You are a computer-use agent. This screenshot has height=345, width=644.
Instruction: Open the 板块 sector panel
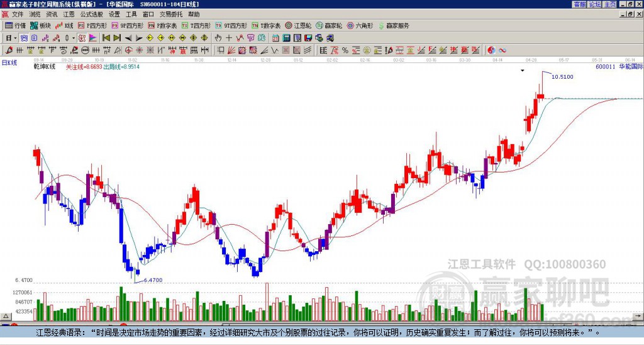click(41, 25)
